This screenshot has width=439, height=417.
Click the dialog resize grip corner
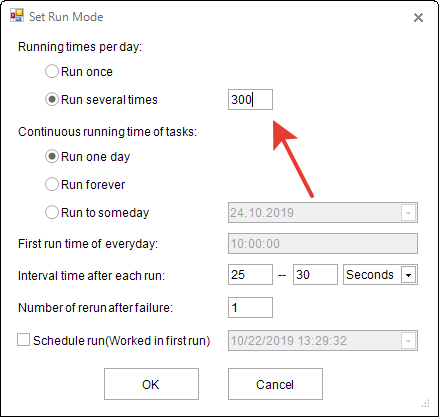426,404
